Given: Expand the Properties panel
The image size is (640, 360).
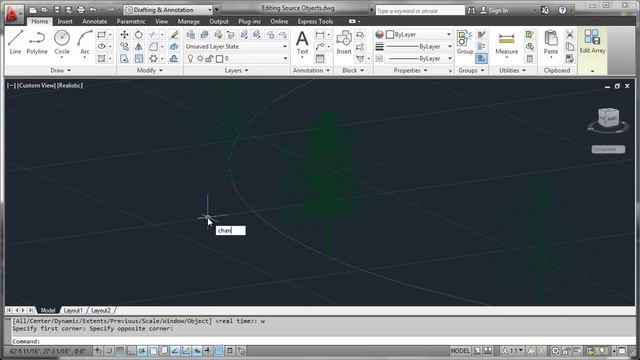Looking at the screenshot, I should [x=410, y=71].
